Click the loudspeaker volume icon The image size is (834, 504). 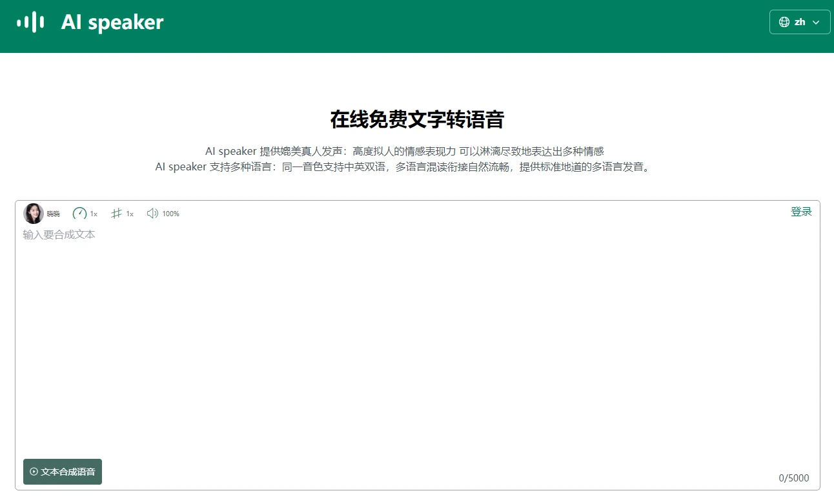tap(152, 214)
